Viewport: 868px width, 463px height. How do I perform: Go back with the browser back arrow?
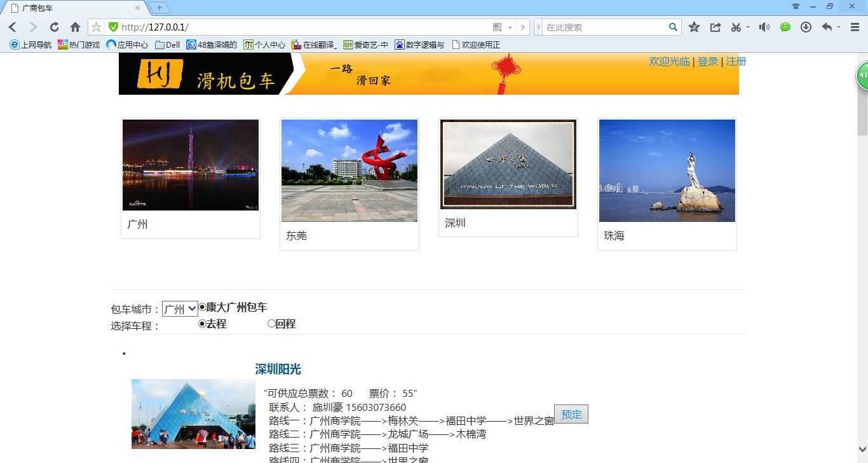tap(13, 27)
